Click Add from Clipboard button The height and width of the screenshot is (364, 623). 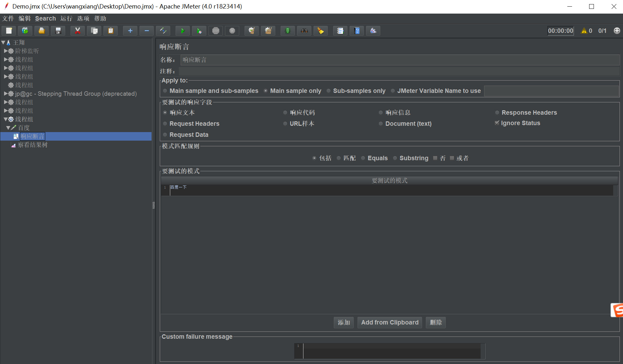pyautogui.click(x=390, y=322)
